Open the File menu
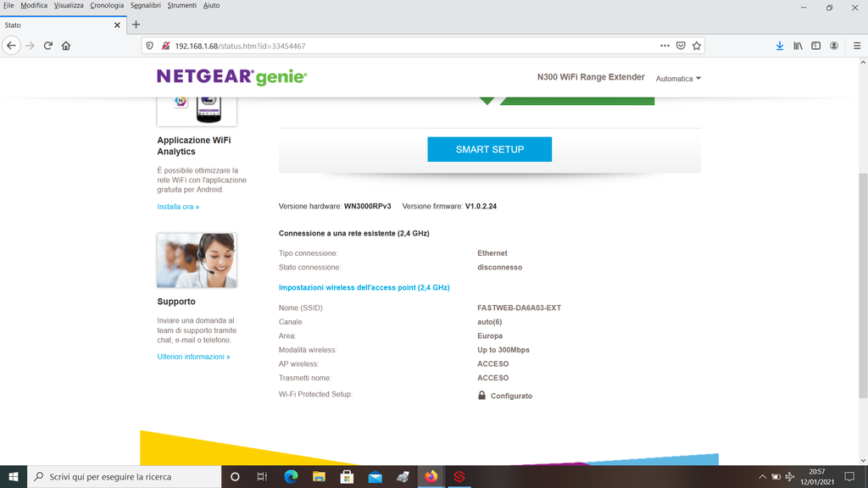The image size is (868, 488). point(8,6)
